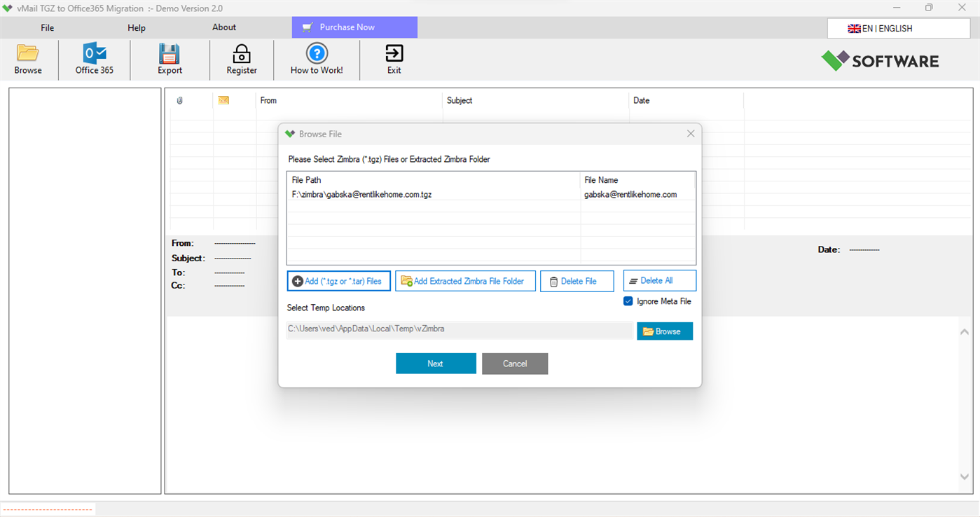Screen dimensions: 980x517
Task: Enable the Ignore Meta File option
Action: point(628,301)
